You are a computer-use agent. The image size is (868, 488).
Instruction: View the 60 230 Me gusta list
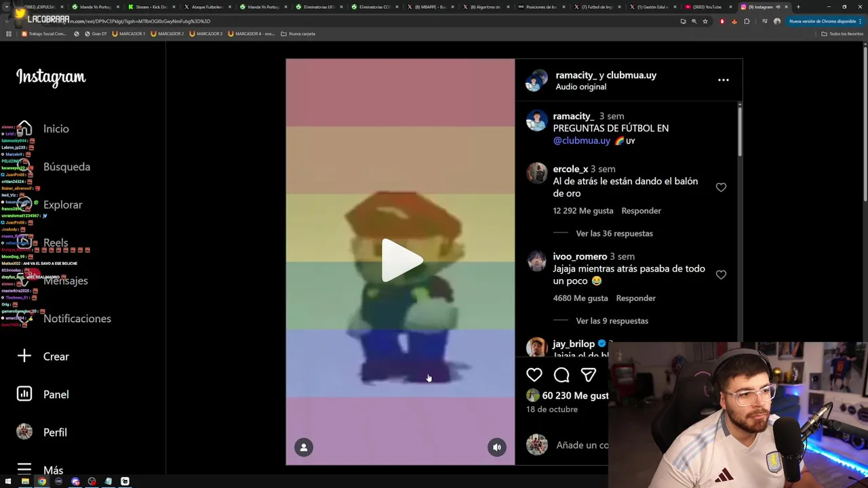click(x=575, y=396)
